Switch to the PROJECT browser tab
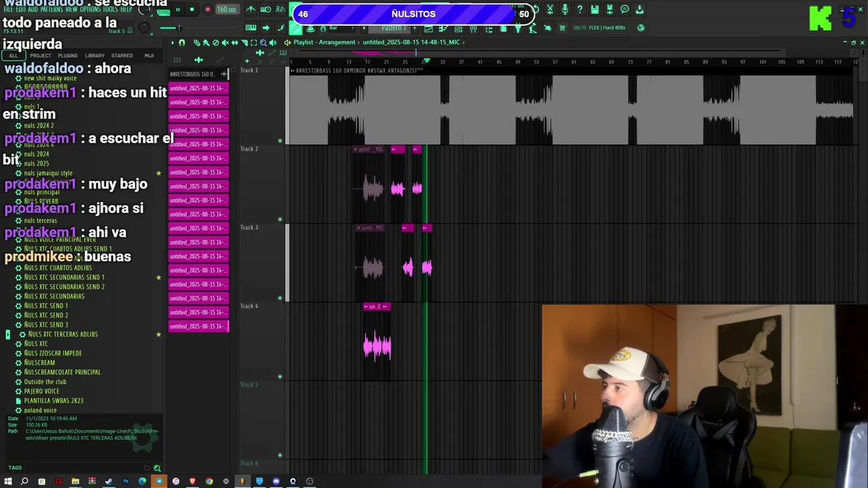The image size is (868, 488). (x=40, y=56)
